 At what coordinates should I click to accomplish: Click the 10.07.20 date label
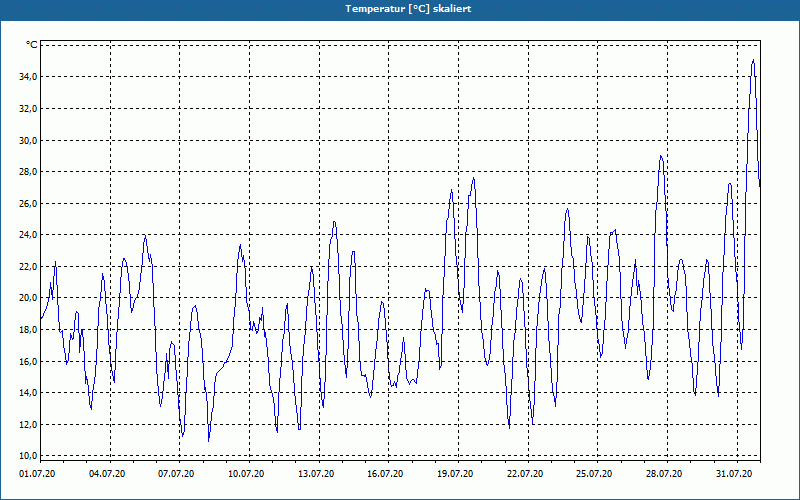(x=246, y=474)
